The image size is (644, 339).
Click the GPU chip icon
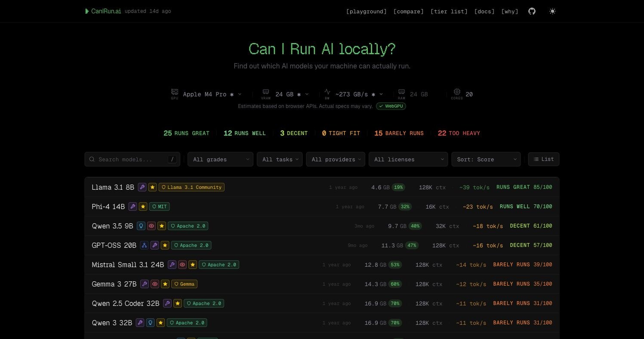[175, 92]
